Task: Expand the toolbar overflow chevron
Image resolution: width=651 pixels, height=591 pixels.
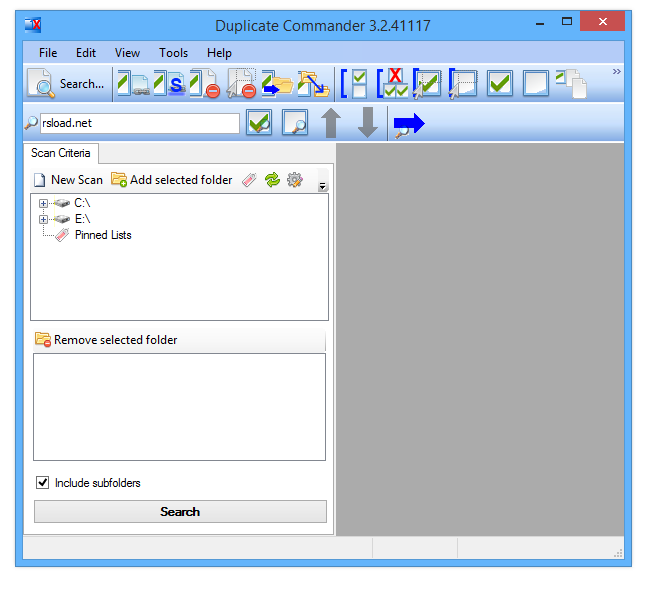Action: [617, 71]
